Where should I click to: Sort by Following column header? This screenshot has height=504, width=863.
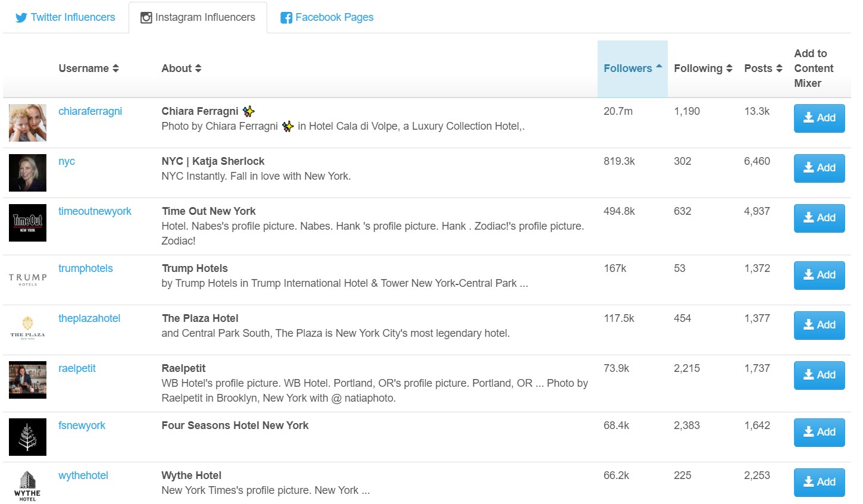(703, 68)
